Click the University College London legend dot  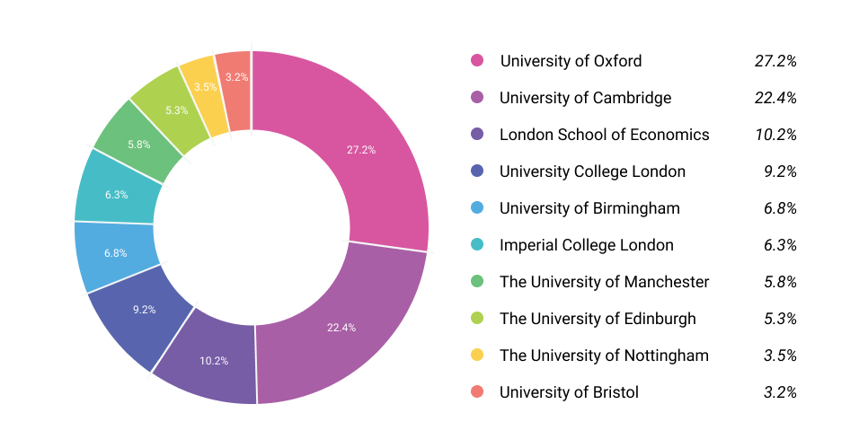(x=477, y=171)
